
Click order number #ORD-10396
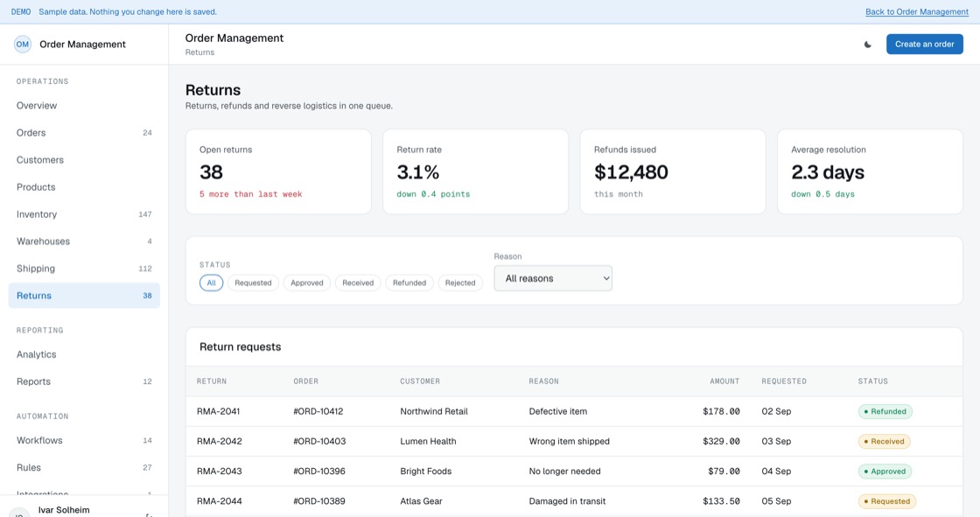click(319, 472)
